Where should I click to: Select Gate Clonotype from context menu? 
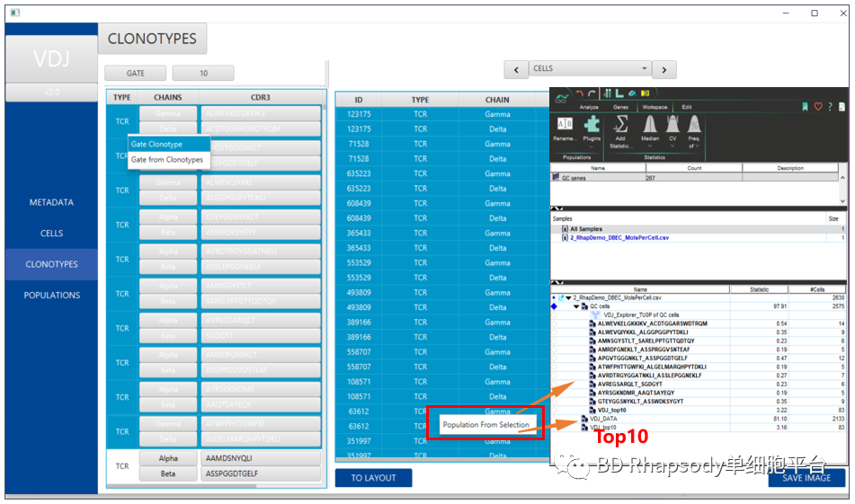coord(157,144)
